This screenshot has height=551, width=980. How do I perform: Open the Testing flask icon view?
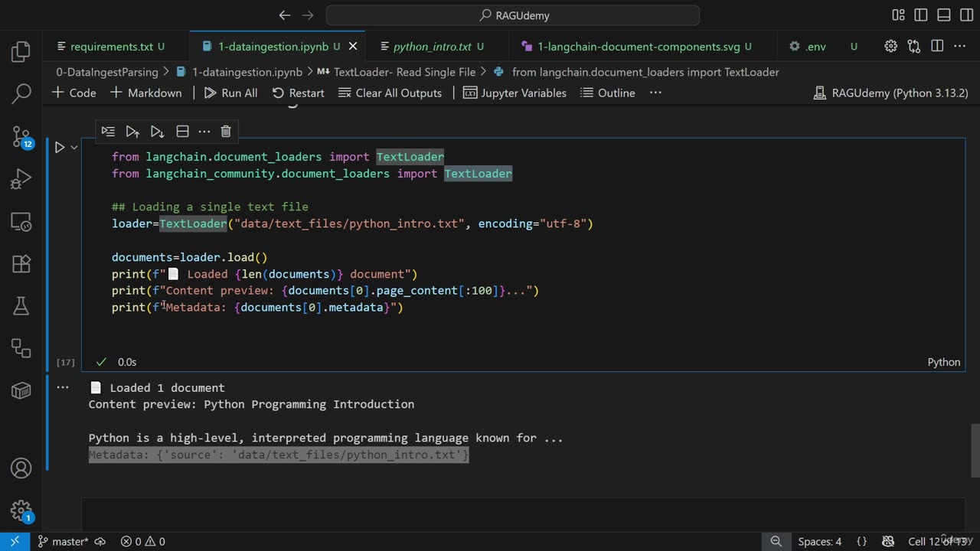(x=21, y=306)
